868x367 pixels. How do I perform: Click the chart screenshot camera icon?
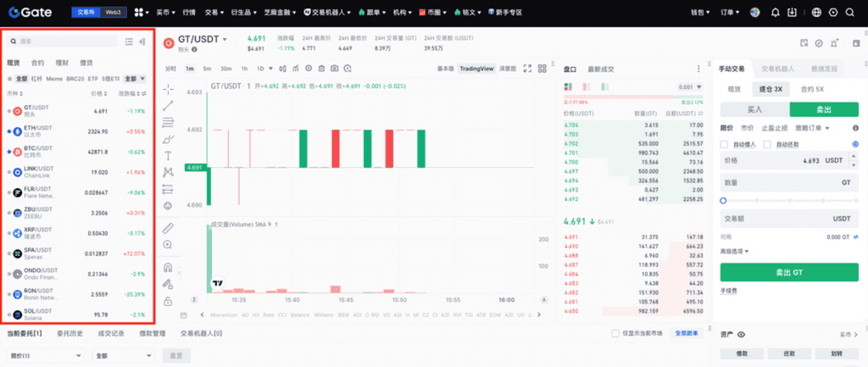(335, 68)
